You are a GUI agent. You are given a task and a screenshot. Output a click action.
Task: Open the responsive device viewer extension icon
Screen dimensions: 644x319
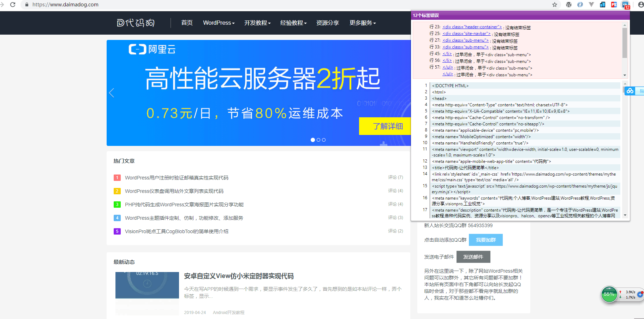603,5
